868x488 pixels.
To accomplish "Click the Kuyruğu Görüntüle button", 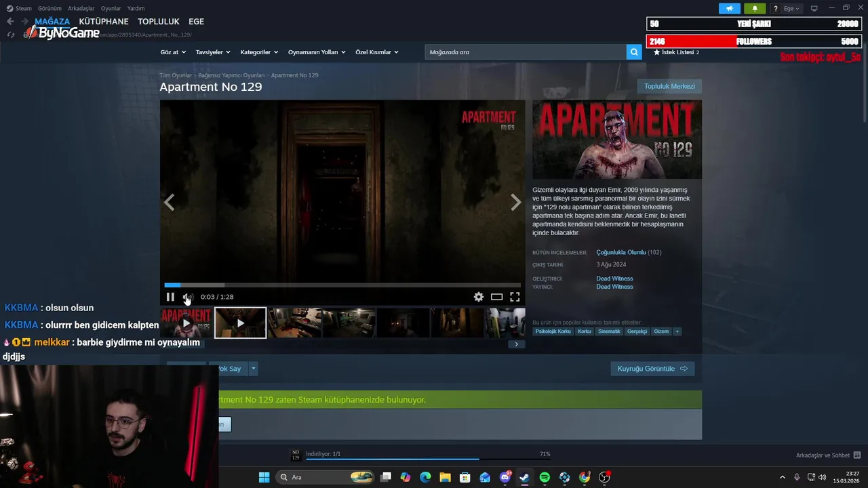I will coord(652,369).
